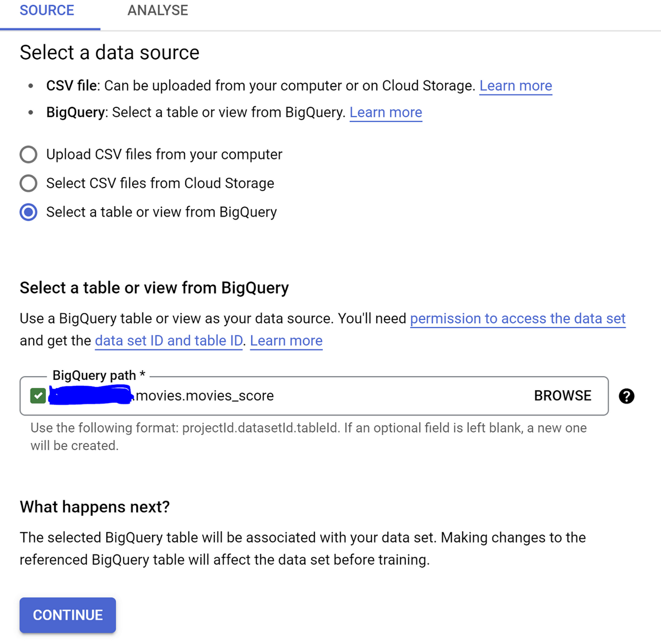The height and width of the screenshot is (644, 661).
Task: Select a table or view from BigQuery
Action: click(x=28, y=212)
